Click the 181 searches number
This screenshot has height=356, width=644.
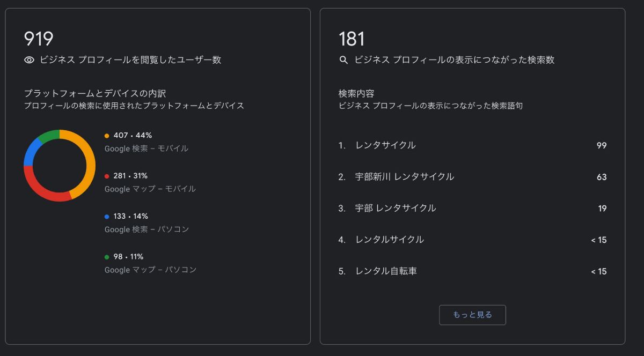coord(352,39)
